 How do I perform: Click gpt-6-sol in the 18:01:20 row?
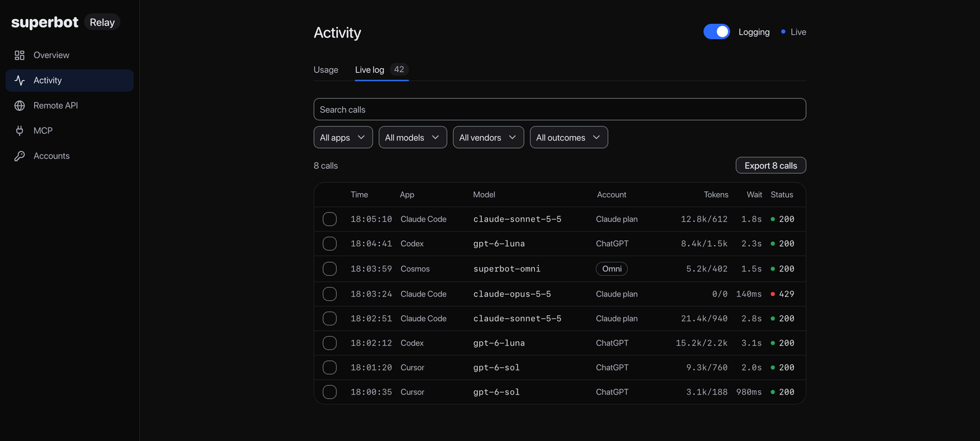[x=497, y=367]
